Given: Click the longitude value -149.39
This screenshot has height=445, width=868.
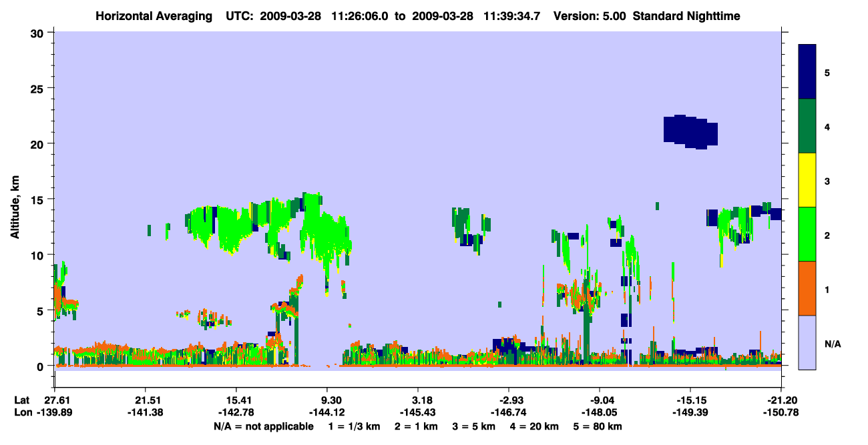Looking at the screenshot, I should [x=690, y=412].
